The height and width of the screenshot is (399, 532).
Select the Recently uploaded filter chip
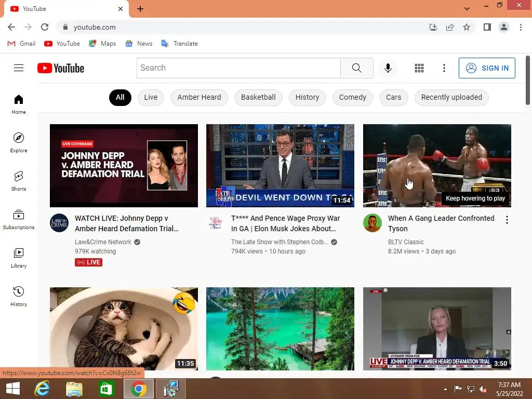click(x=451, y=97)
